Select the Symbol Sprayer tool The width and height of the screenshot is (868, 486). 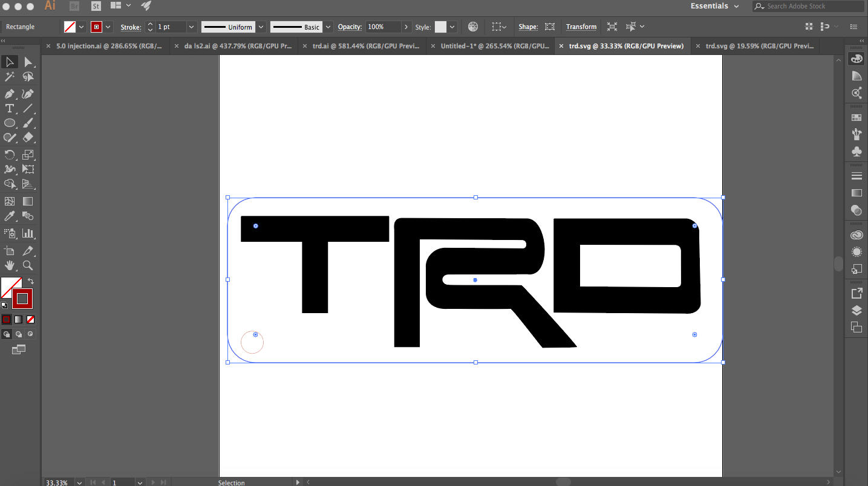click(x=10, y=233)
